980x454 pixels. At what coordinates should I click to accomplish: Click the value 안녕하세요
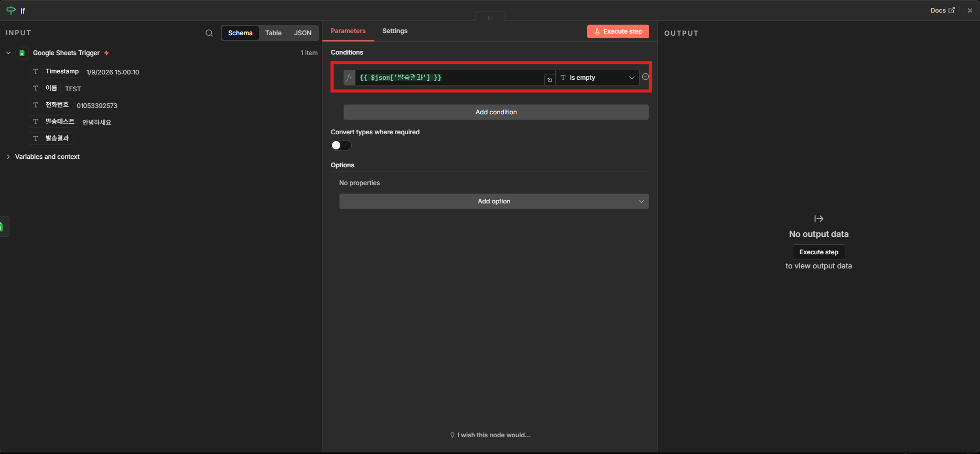[97, 122]
